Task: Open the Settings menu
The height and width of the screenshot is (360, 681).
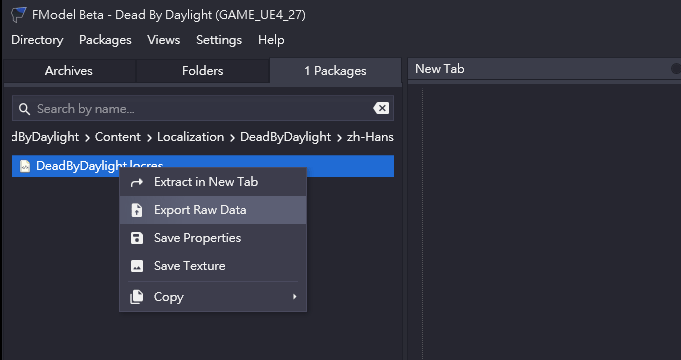Action: pyautogui.click(x=219, y=40)
